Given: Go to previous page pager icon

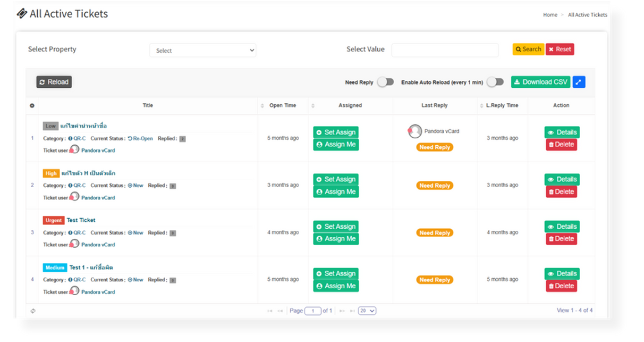Looking at the screenshot, I should [280, 311].
